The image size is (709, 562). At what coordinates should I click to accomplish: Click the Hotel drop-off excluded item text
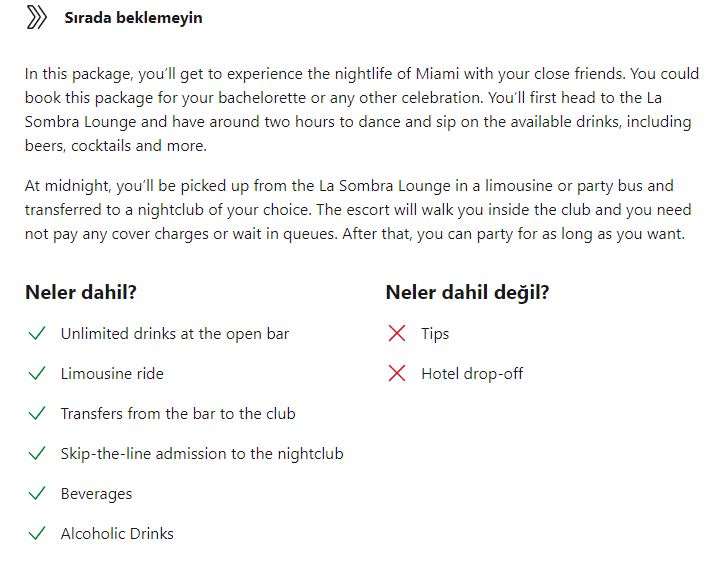tap(472, 374)
